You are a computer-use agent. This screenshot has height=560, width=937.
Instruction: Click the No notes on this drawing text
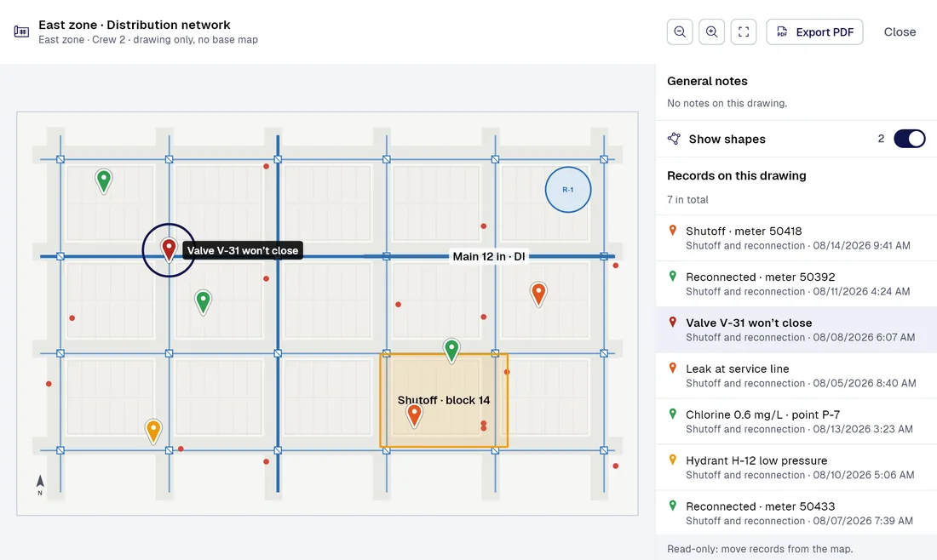(x=727, y=103)
